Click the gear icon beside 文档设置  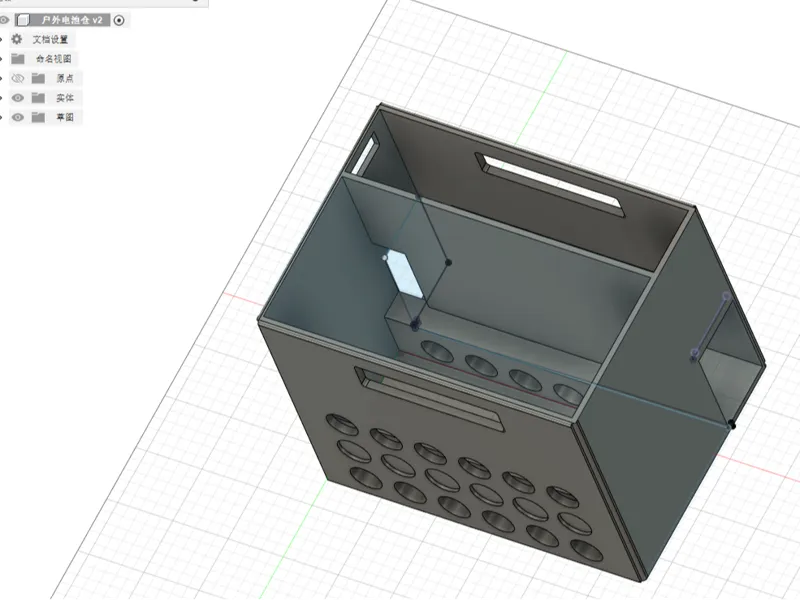coord(17,39)
